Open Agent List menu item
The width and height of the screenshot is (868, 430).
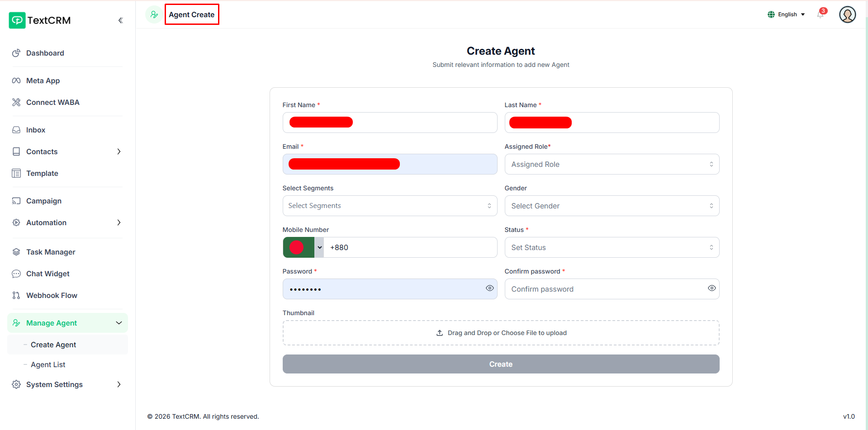tap(48, 364)
